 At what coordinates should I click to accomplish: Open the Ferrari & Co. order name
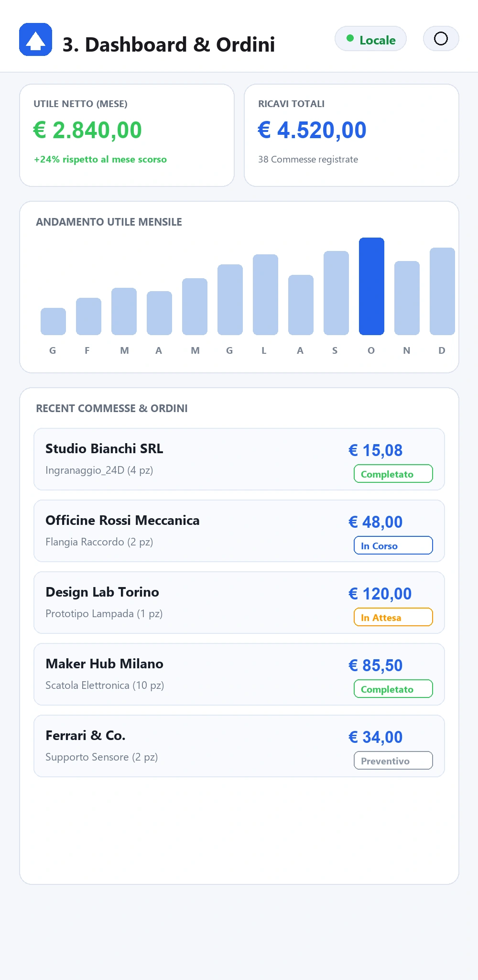click(x=86, y=735)
